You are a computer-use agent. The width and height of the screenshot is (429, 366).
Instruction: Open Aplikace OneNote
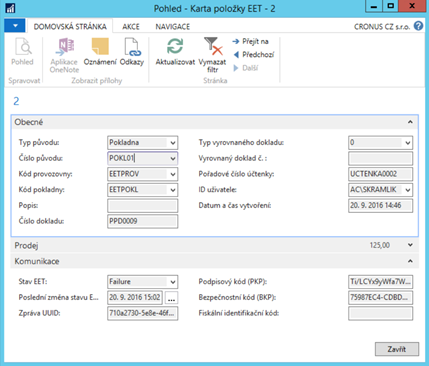(x=64, y=55)
